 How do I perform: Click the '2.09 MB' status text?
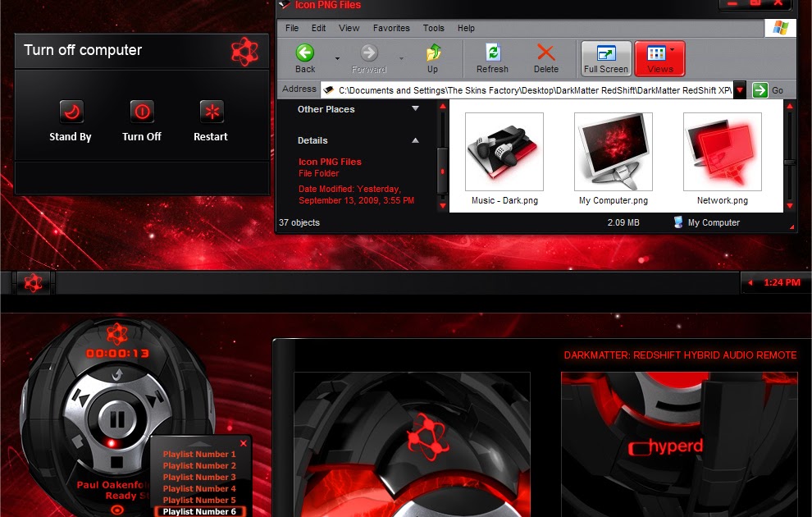tap(623, 222)
